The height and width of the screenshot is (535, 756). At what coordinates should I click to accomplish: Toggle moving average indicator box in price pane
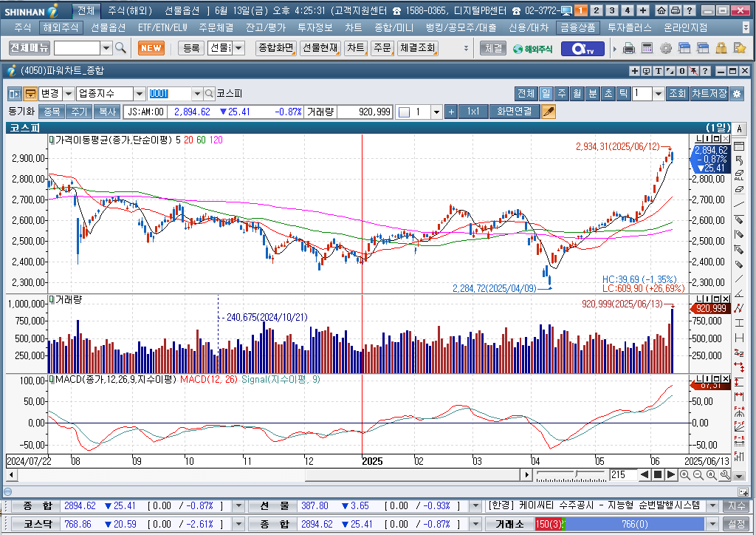coord(52,140)
